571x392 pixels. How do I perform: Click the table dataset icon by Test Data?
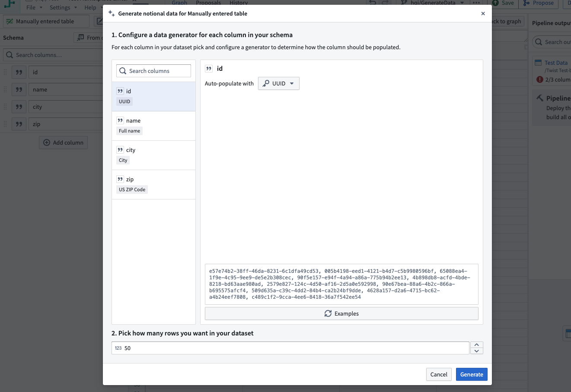(538, 63)
